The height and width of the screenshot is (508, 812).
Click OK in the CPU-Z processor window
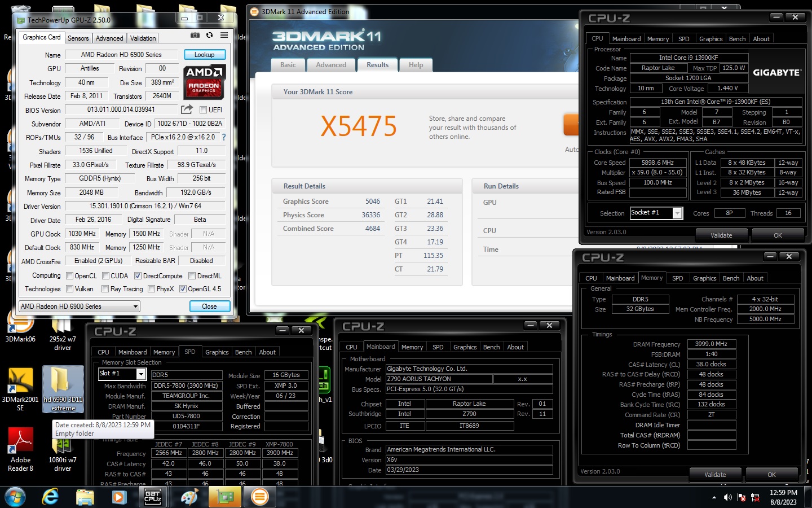(778, 235)
